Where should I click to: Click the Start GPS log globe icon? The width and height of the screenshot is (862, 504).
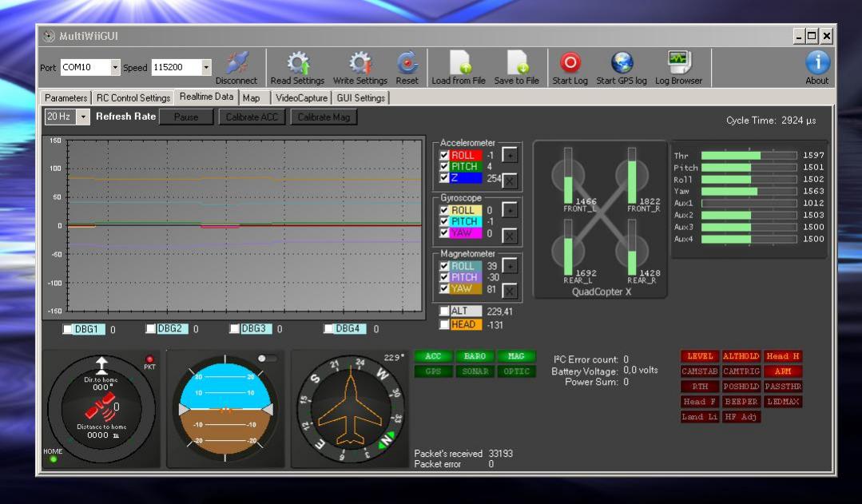coord(622,62)
